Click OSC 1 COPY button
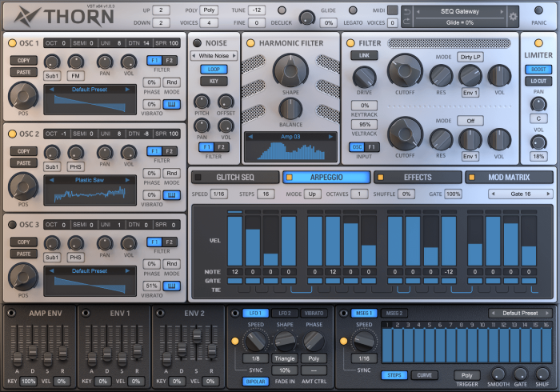The width and height of the screenshot is (560, 392). click(x=23, y=60)
